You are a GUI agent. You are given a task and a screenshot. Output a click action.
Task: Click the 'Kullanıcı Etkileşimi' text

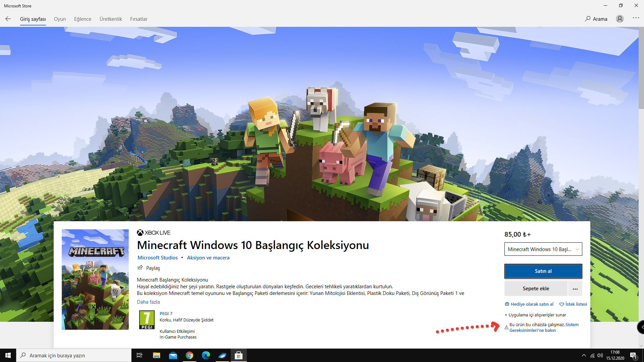pos(177,331)
